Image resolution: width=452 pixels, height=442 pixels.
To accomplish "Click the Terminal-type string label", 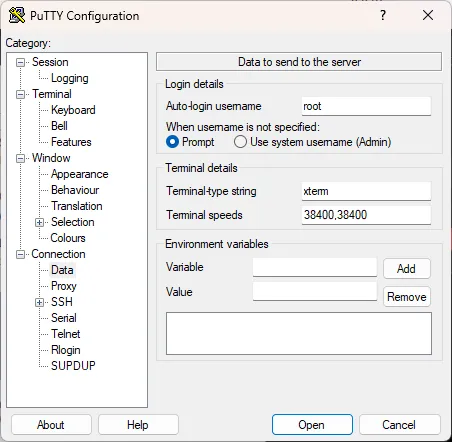I will pyautogui.click(x=211, y=191).
